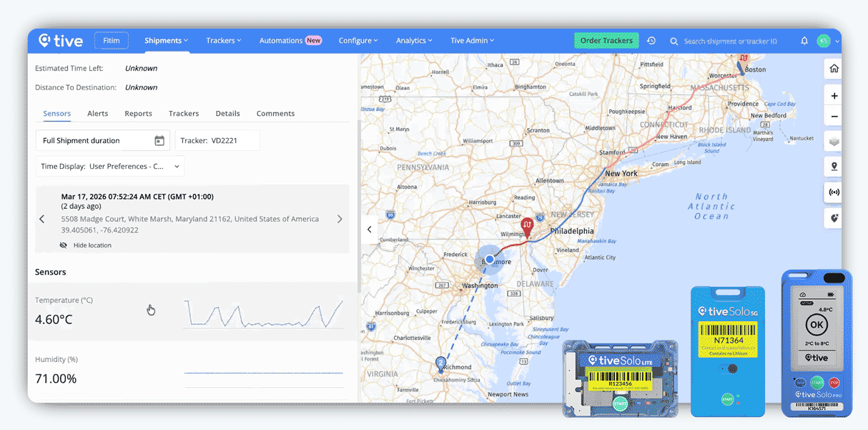Click the Mar 17, 2026 timestamp text
The image size is (868, 430).
tap(137, 197)
